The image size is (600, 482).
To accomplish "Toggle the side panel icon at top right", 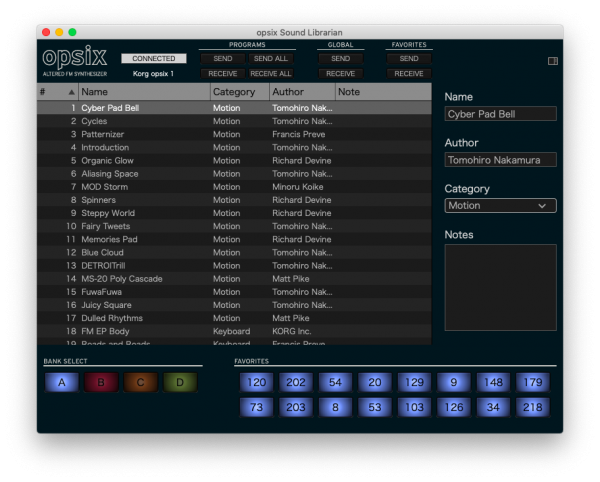I will [553, 61].
